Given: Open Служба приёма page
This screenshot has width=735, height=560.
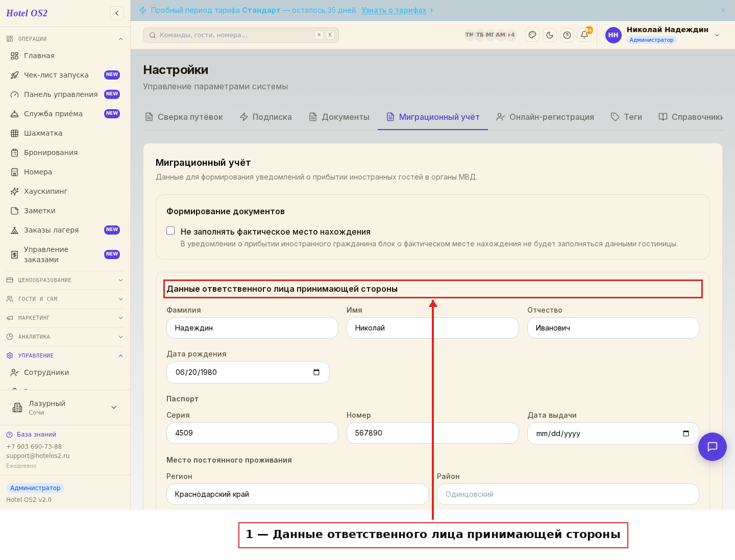Looking at the screenshot, I should click(65, 114).
